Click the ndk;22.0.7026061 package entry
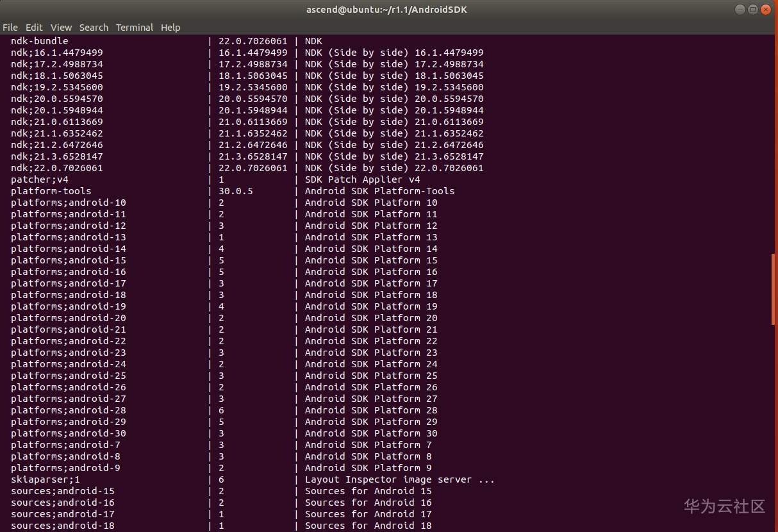This screenshot has height=532, width=778. pos(57,168)
